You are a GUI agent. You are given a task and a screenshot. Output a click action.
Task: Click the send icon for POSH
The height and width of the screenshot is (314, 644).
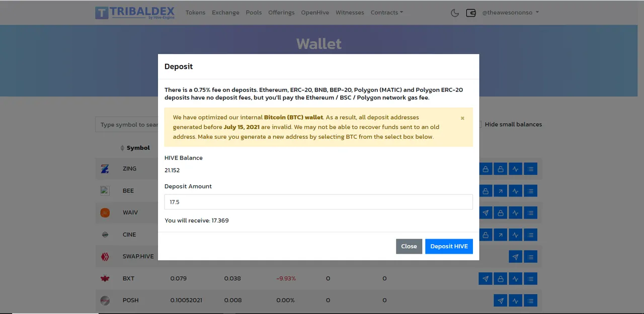click(x=500, y=300)
